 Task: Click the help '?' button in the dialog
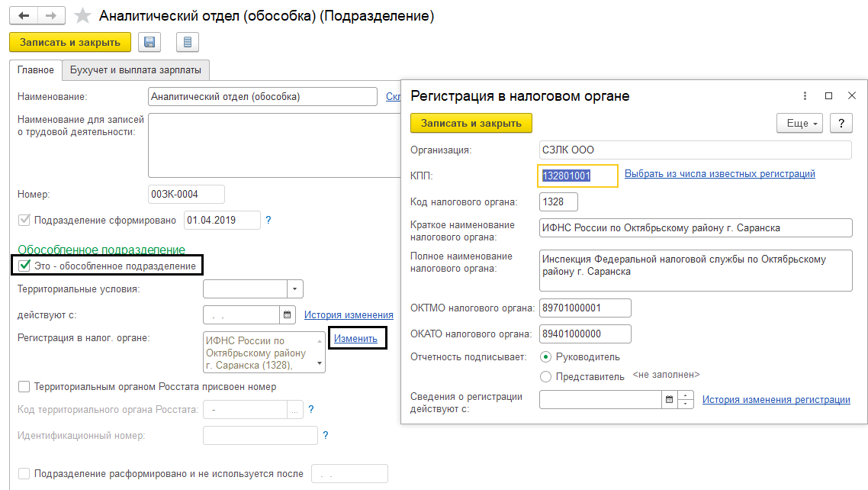coord(841,123)
